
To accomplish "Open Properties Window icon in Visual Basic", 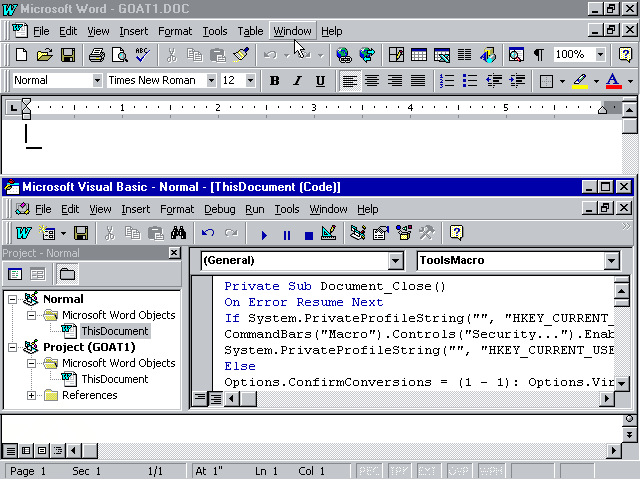I will [x=381, y=233].
